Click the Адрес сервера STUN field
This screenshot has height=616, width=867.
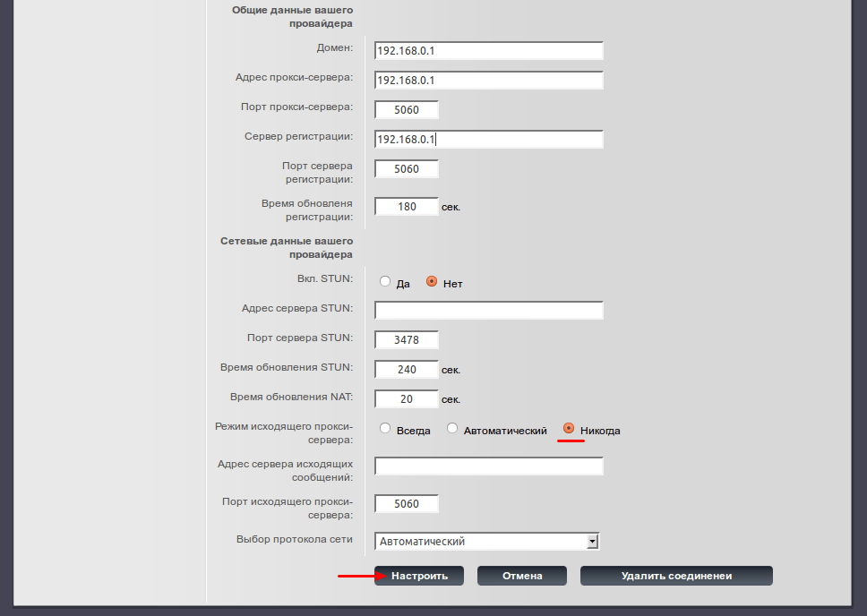pos(488,310)
